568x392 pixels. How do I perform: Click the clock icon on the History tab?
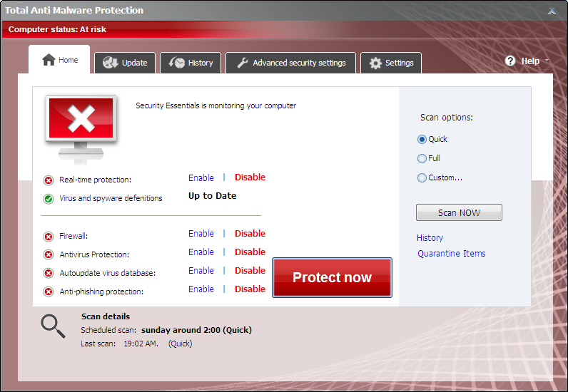(177, 63)
